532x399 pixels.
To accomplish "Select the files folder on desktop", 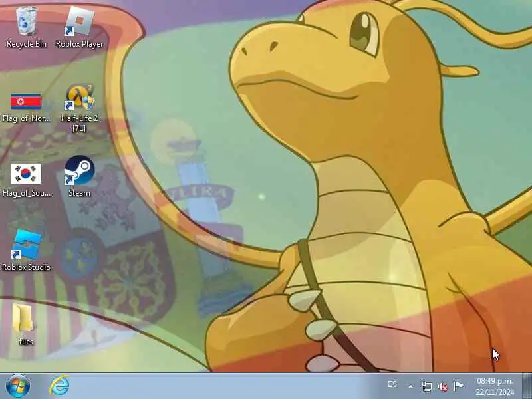I will pos(25,325).
